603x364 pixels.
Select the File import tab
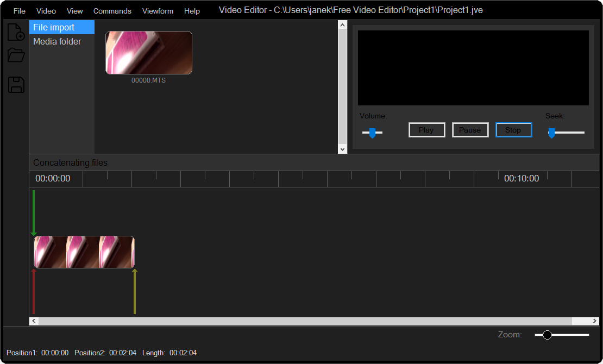click(x=54, y=28)
